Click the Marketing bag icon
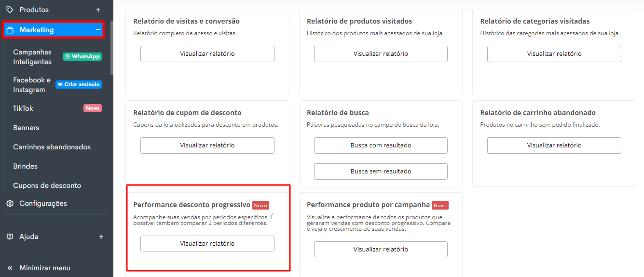 10,30
